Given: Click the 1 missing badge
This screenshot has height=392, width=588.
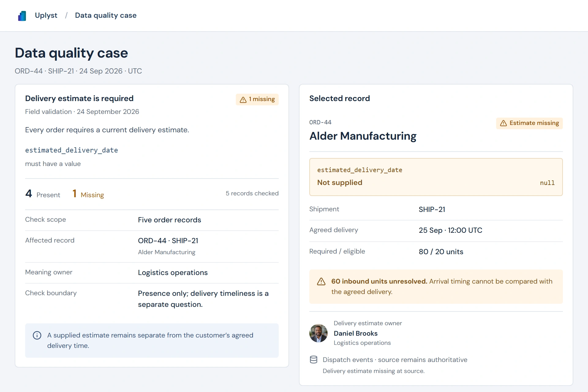Looking at the screenshot, I should (257, 99).
